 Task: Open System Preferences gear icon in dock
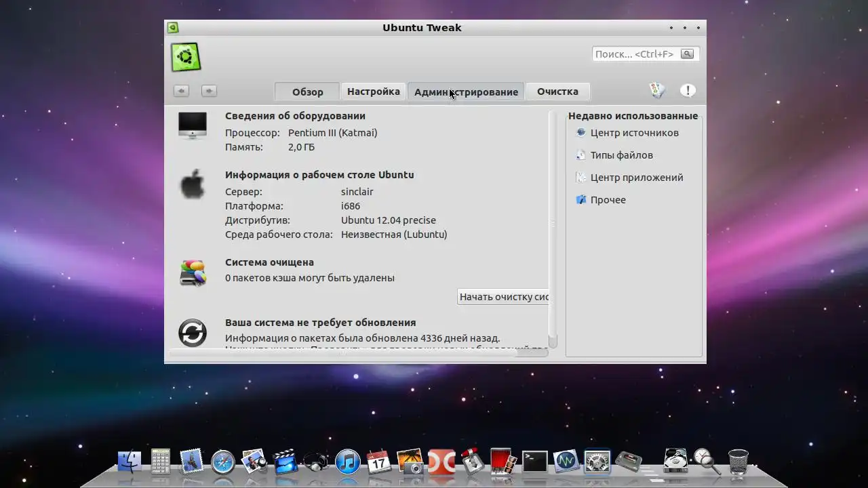click(x=597, y=462)
